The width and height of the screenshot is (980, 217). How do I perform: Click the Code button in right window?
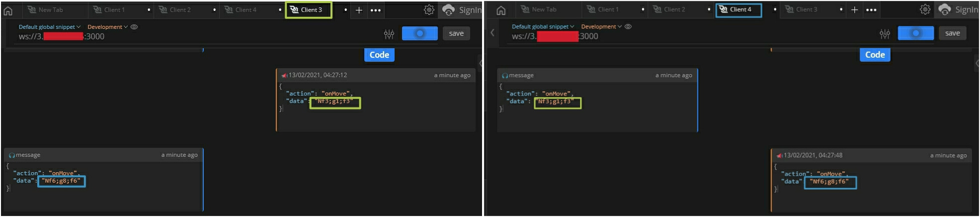click(875, 55)
